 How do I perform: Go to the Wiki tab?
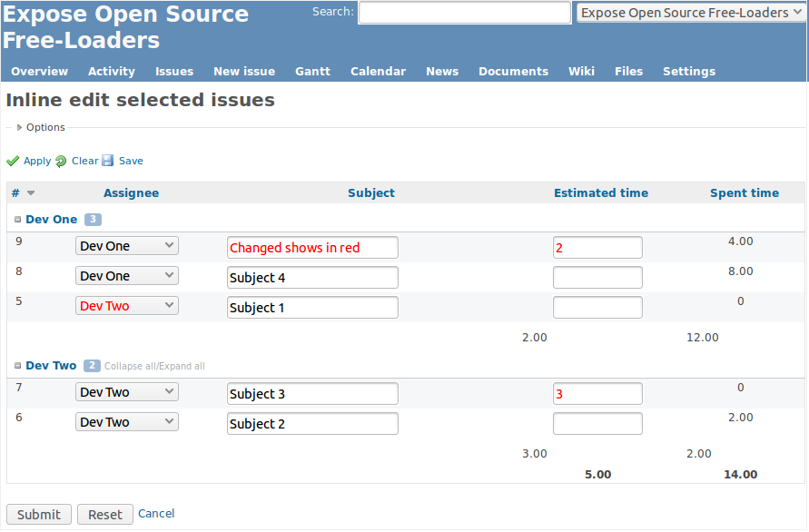coord(581,71)
